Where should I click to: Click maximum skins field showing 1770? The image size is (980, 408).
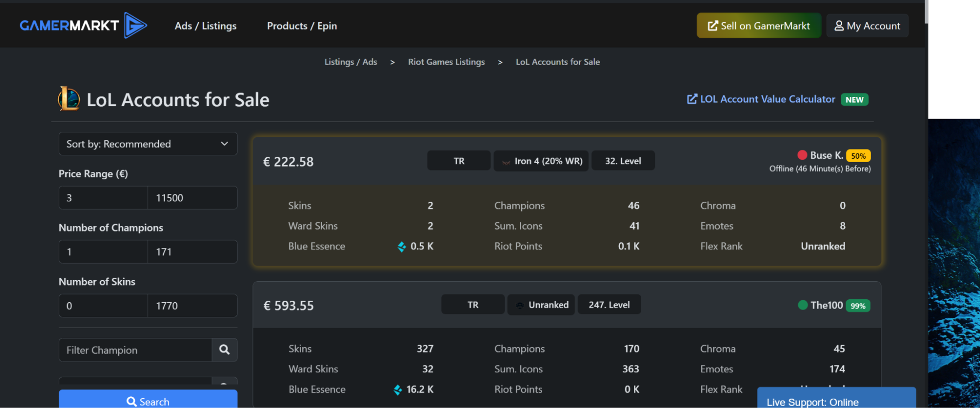tap(193, 306)
